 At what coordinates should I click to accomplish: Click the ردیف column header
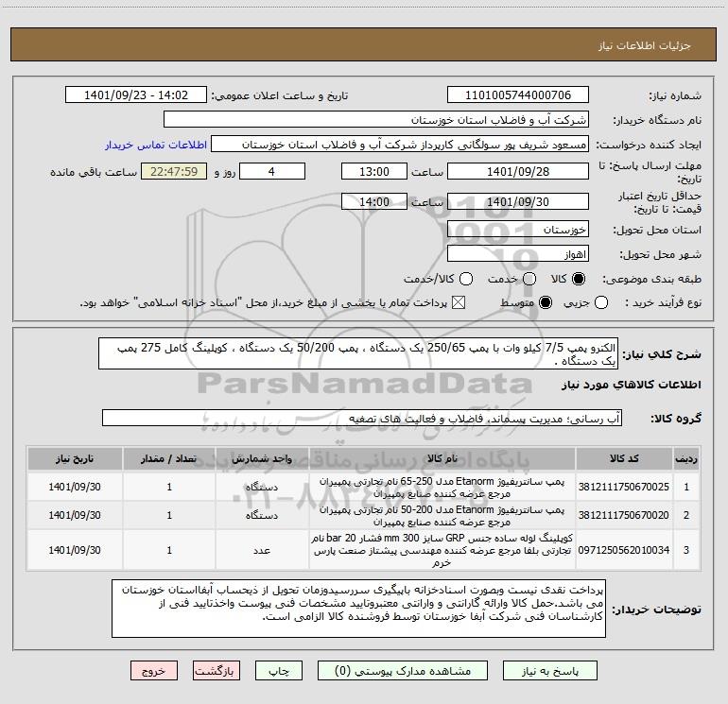[686, 458]
